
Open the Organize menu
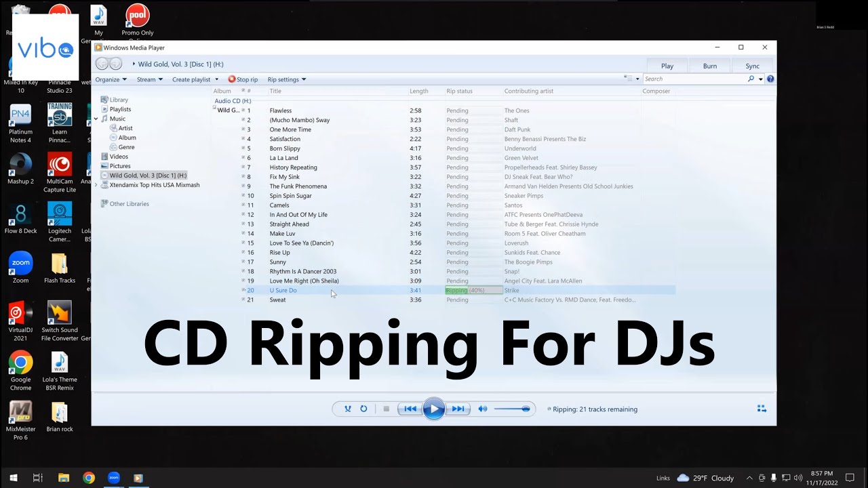click(111, 79)
